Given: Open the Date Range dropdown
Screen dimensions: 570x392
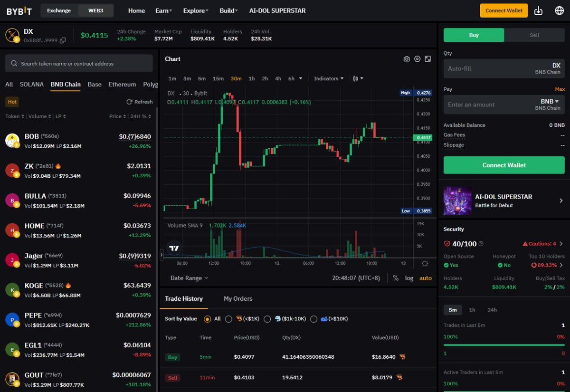Looking at the screenshot, I should click(x=189, y=278).
